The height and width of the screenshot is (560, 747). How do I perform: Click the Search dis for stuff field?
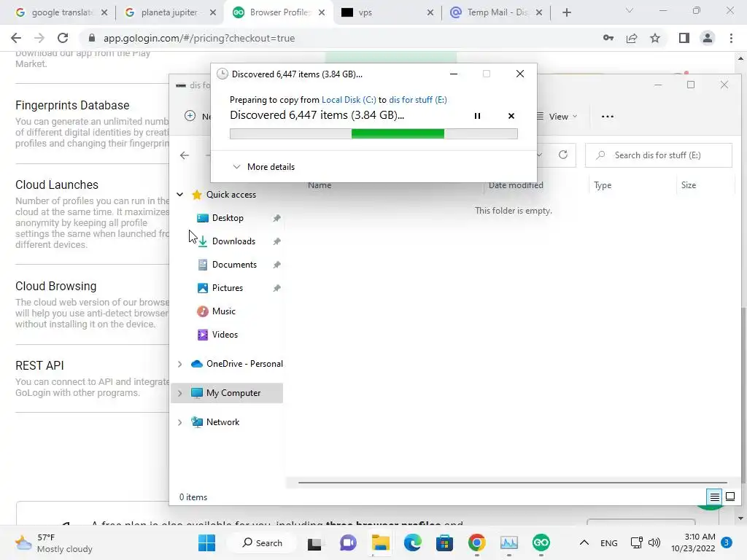click(659, 155)
